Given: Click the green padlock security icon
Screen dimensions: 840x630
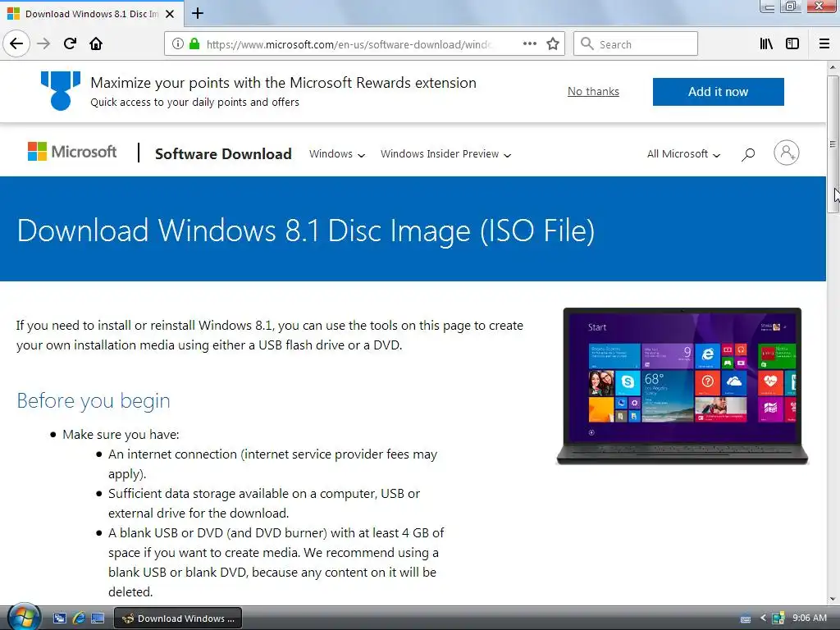Looking at the screenshot, I should point(194,43).
